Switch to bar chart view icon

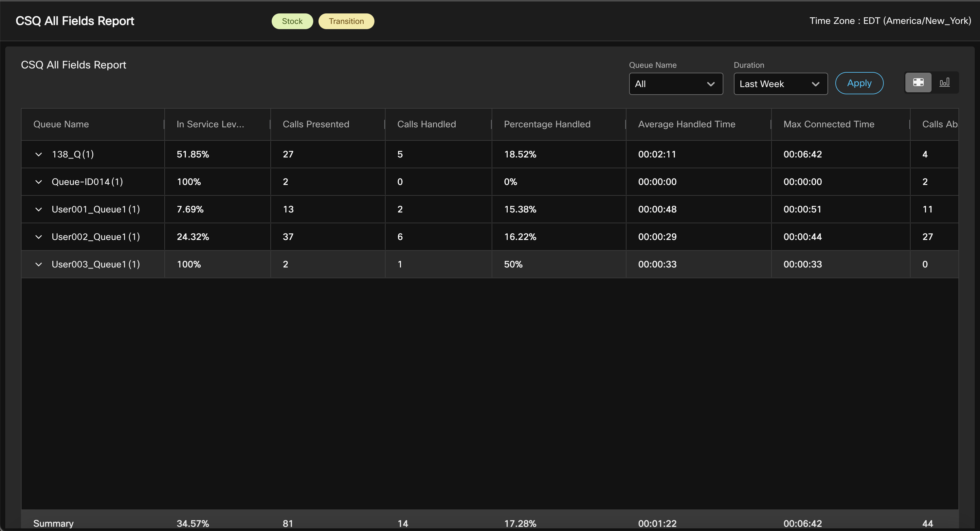(944, 82)
